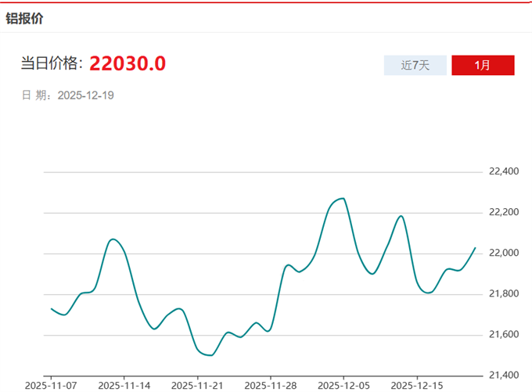The image size is (532, 392).
Task: Click the 22,000 y-axis label
Action: click(x=504, y=253)
